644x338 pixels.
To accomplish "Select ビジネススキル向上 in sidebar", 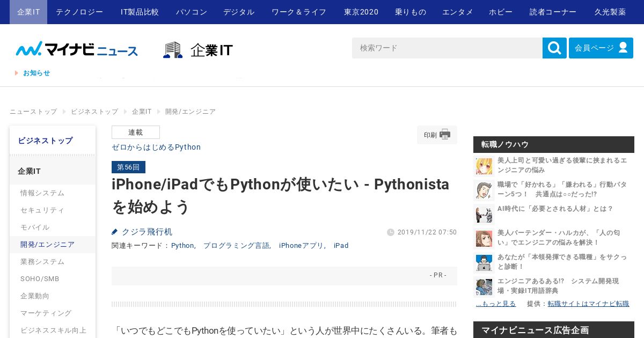I will click(53, 330).
